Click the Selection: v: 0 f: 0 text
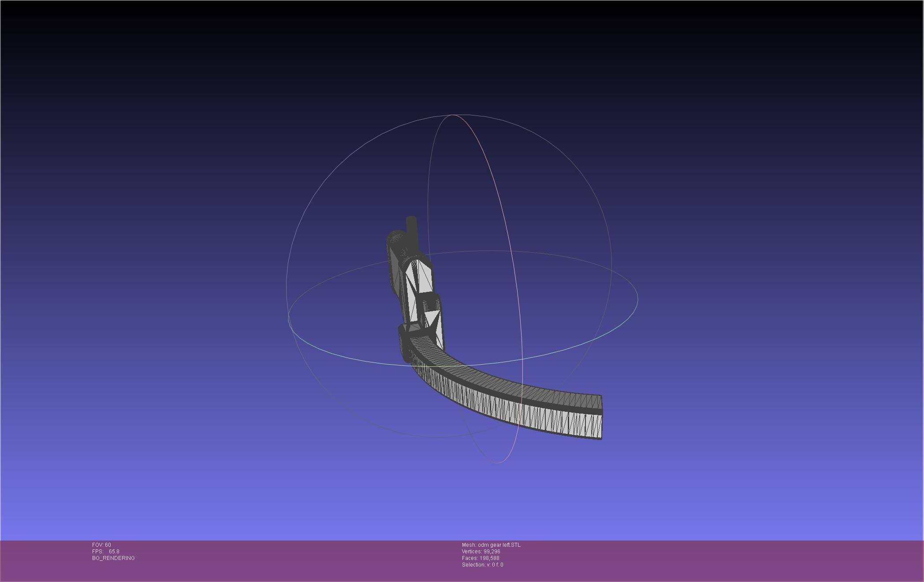 tap(482, 565)
